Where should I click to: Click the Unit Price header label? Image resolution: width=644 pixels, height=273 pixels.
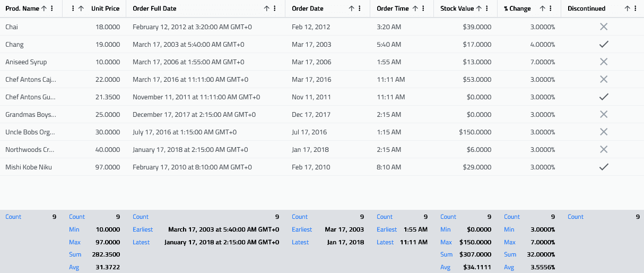105,8
